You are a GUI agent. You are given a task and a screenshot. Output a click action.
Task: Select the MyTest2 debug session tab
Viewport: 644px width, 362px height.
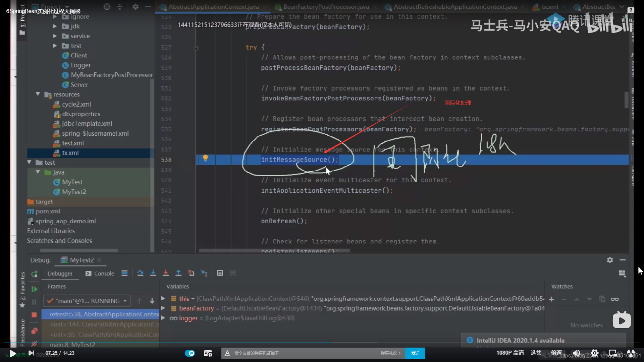coord(82,260)
